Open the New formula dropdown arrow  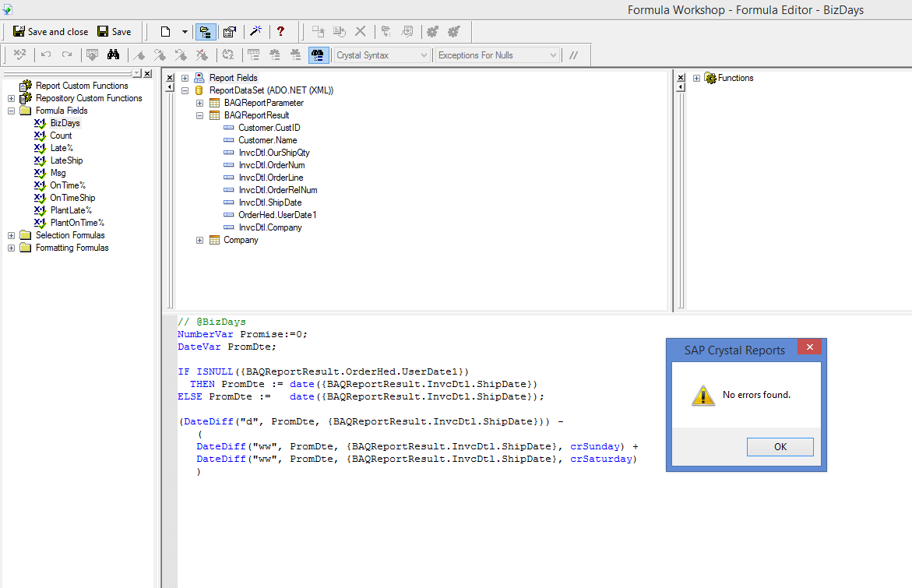click(x=185, y=31)
